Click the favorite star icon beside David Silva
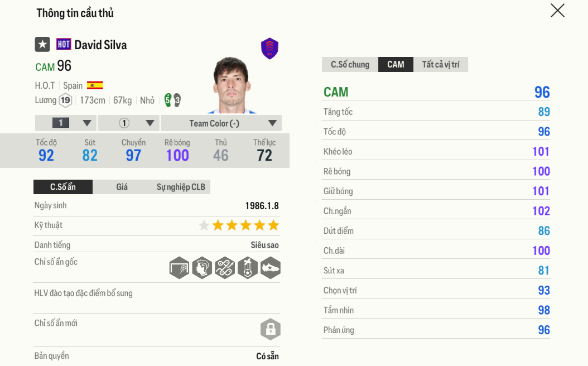Viewport: 588px width, 366px height. pyautogui.click(x=42, y=45)
